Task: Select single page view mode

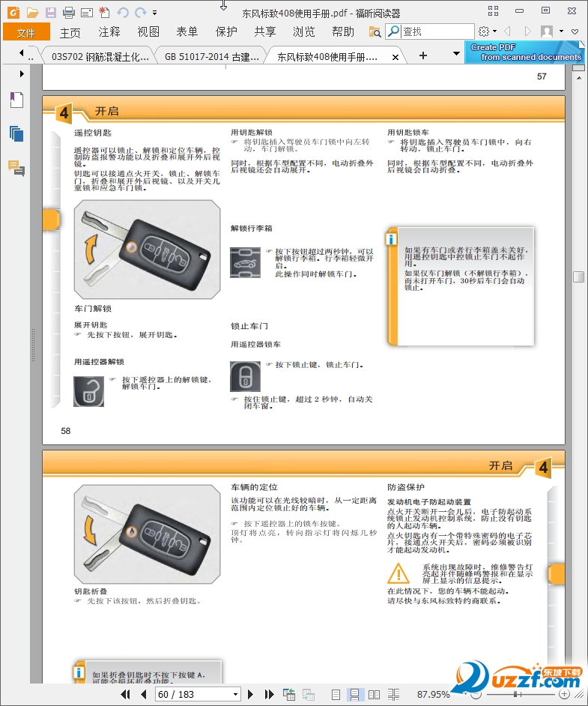Action: [x=336, y=695]
